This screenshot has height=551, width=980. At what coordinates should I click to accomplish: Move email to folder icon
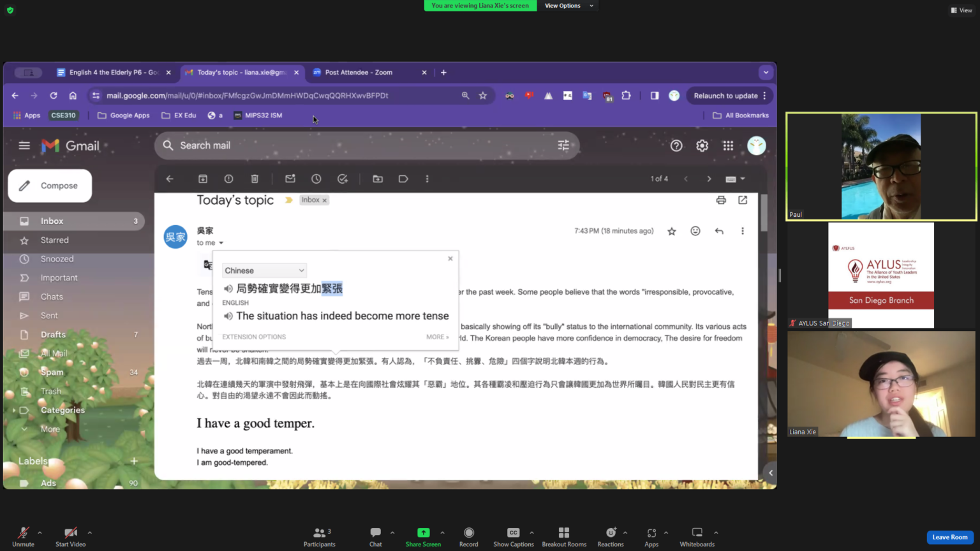click(378, 179)
